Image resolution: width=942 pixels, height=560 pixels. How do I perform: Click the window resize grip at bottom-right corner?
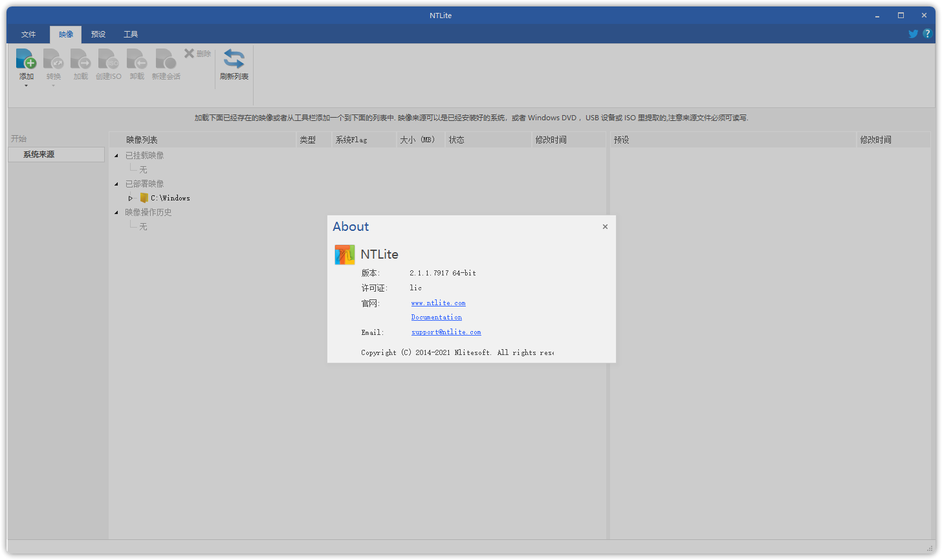tap(930, 549)
